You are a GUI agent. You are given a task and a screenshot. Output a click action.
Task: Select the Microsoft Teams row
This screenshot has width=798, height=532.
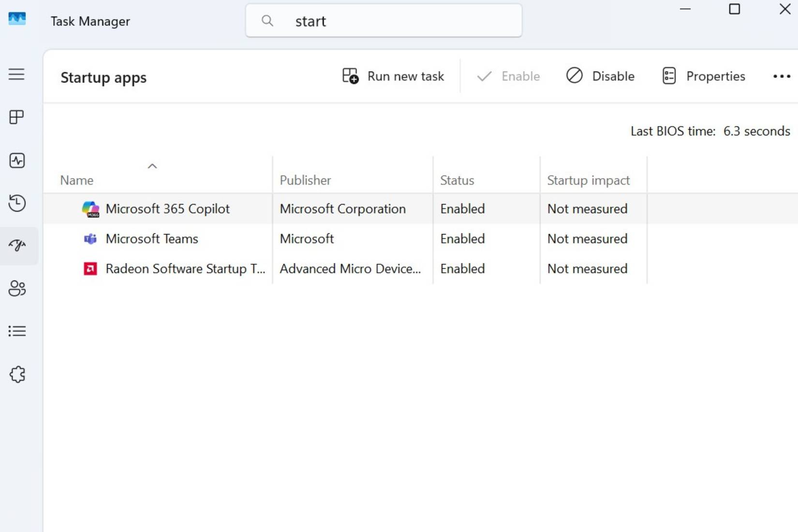(x=151, y=238)
